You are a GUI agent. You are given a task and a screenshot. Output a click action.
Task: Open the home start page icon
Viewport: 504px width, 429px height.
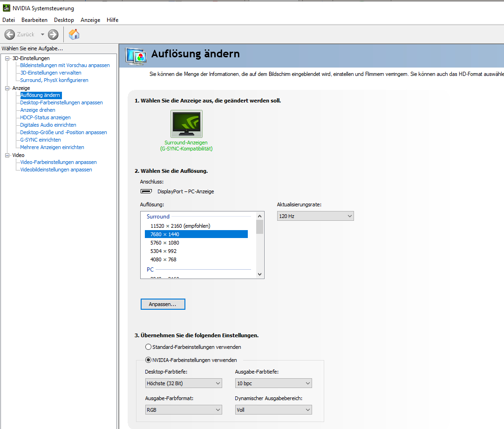(74, 34)
